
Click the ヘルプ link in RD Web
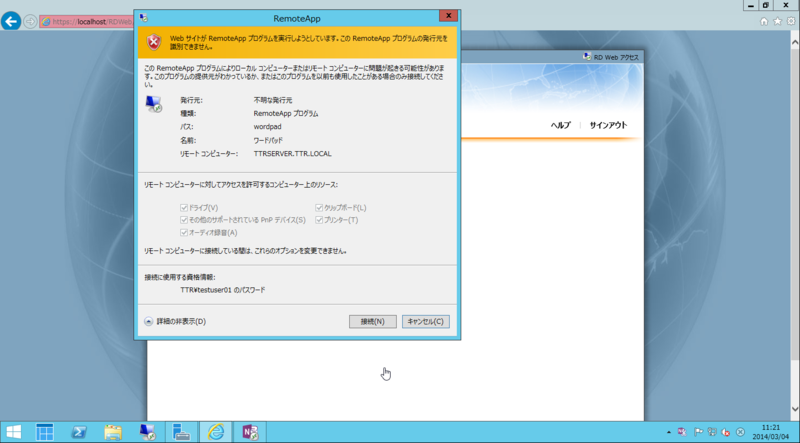pos(560,125)
